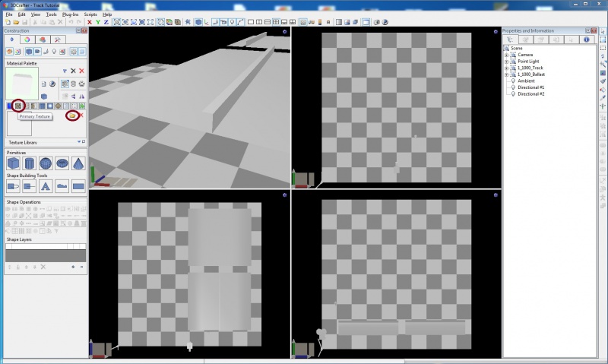
Task: Lock to the red X axis
Action: coord(90,22)
